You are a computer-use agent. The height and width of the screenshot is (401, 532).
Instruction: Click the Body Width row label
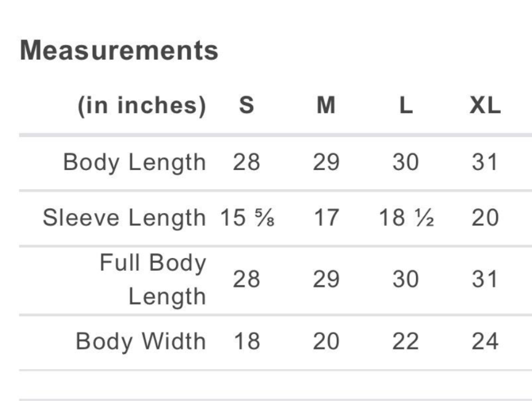(141, 341)
